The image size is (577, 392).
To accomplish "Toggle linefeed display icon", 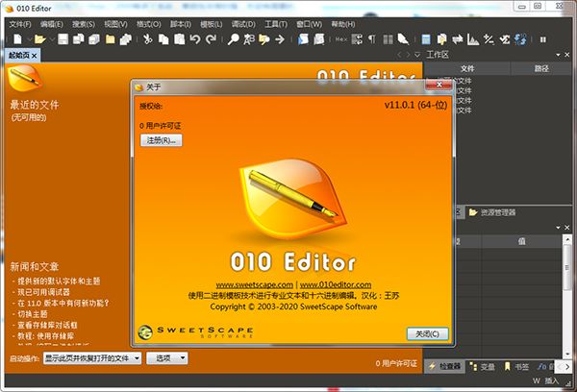I will click(x=357, y=39).
